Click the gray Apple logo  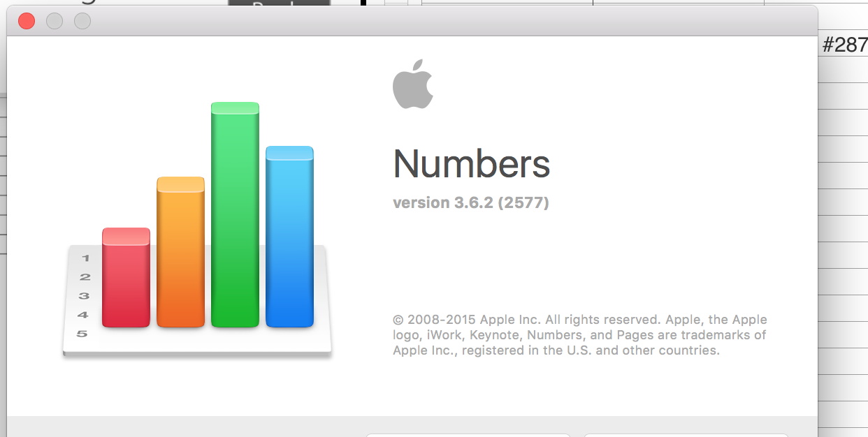[412, 84]
